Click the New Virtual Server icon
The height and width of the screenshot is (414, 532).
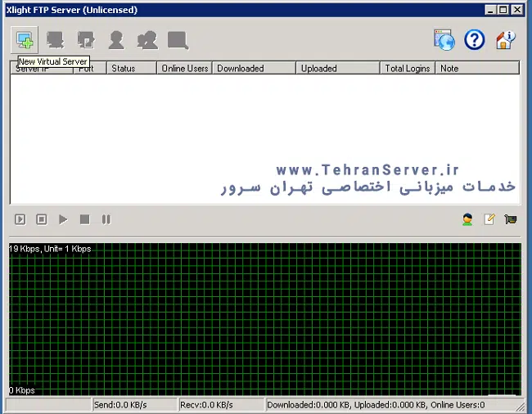pyautogui.click(x=24, y=39)
